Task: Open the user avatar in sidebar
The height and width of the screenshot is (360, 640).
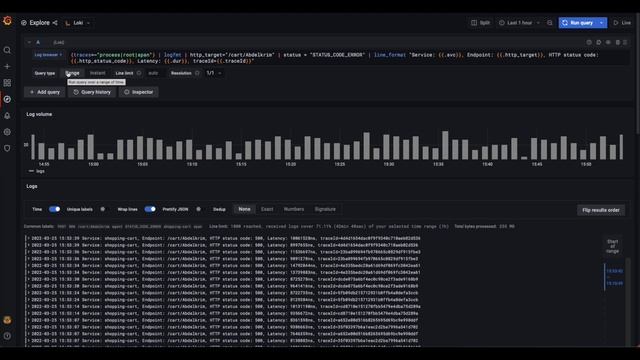Action: pyautogui.click(x=7, y=320)
